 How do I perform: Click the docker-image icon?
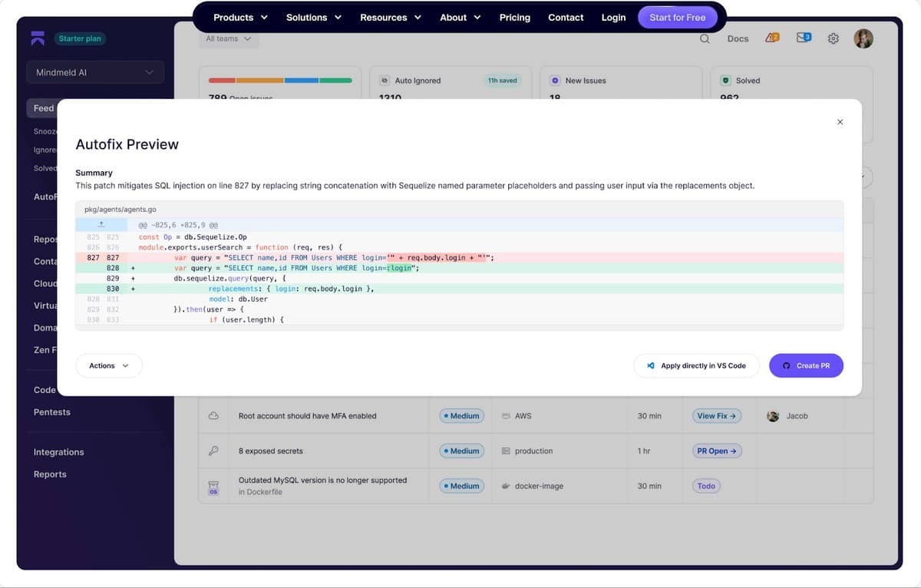506,486
